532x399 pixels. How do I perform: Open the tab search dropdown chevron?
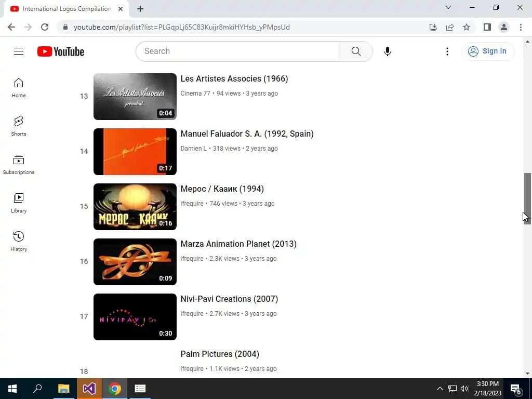pyautogui.click(x=448, y=7)
